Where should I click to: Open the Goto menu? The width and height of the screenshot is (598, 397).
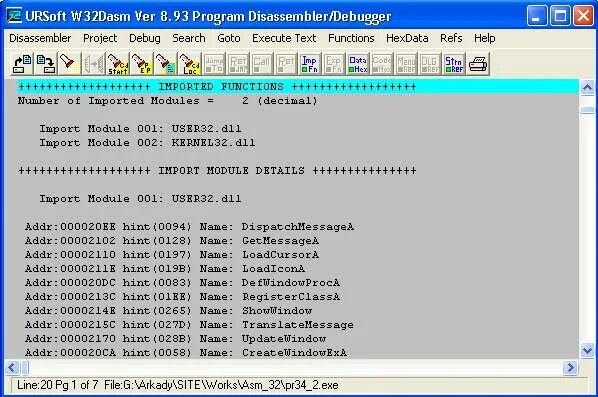pyautogui.click(x=229, y=38)
